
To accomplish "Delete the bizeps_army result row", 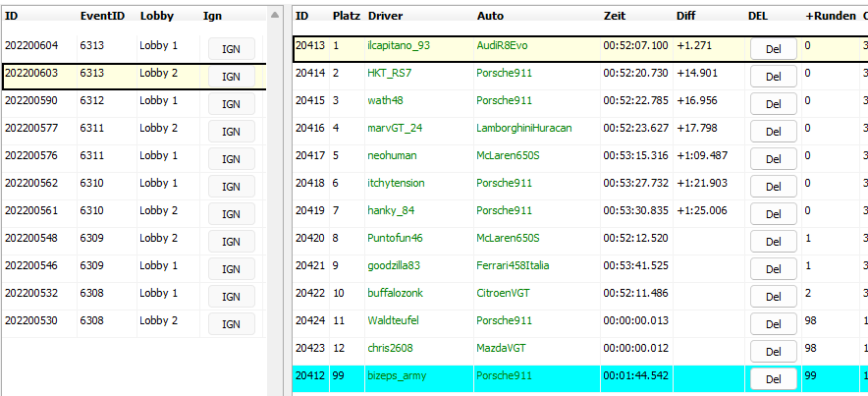I will tap(773, 379).
